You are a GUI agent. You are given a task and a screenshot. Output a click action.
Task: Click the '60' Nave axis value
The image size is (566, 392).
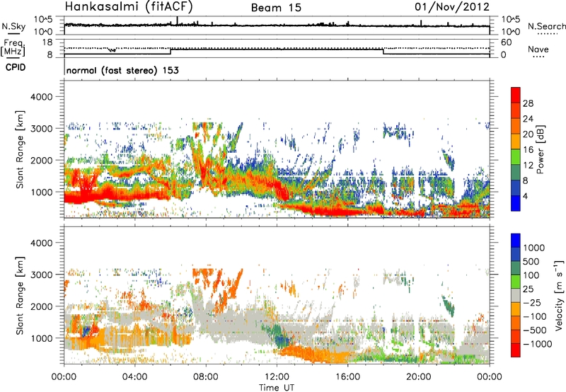tap(506, 42)
